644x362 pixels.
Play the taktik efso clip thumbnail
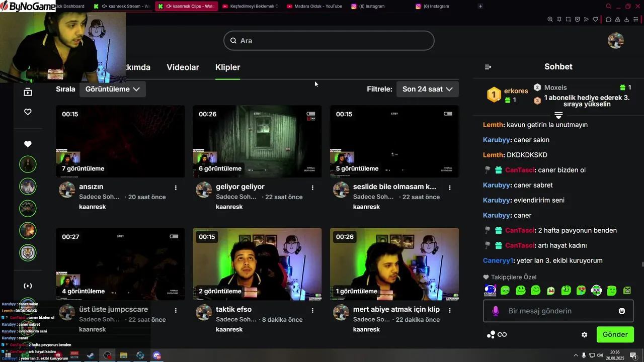(x=257, y=264)
